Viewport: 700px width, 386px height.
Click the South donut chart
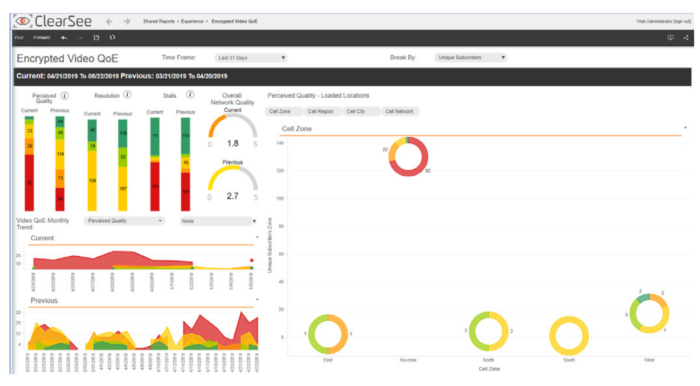coord(569,336)
